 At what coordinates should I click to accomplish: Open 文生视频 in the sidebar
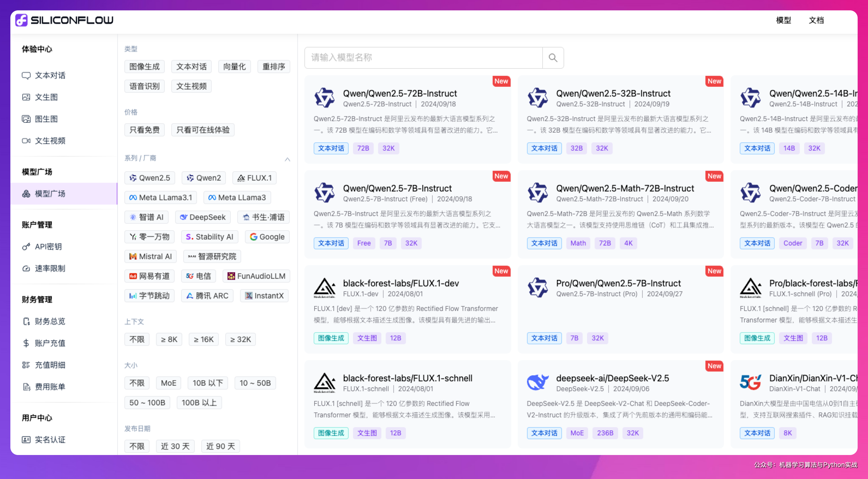pyautogui.click(x=50, y=141)
